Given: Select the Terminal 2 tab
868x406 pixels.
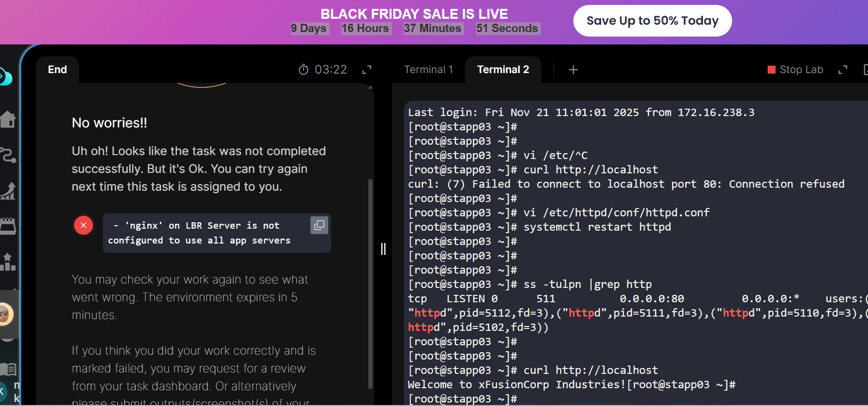Looking at the screenshot, I should (503, 70).
